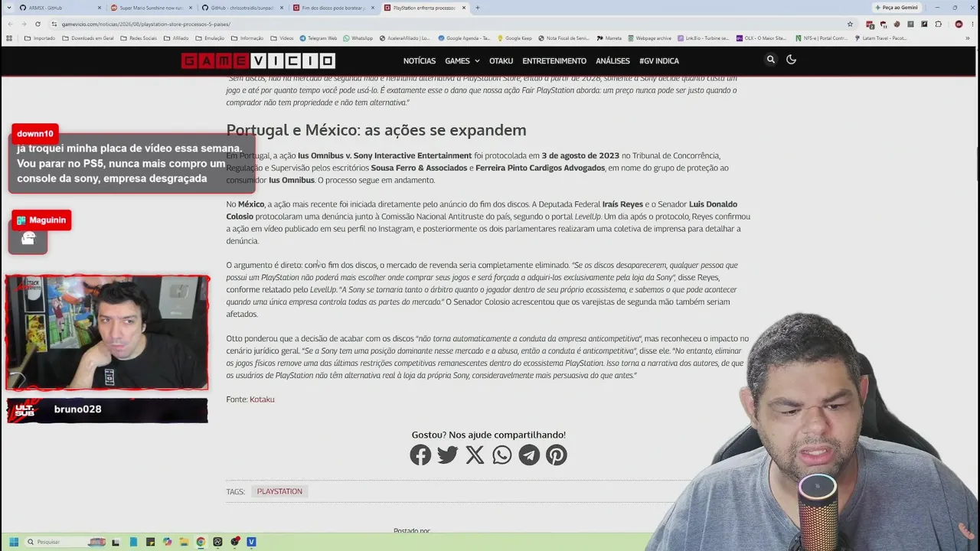Open the blue V app on taskbar

(x=251, y=542)
